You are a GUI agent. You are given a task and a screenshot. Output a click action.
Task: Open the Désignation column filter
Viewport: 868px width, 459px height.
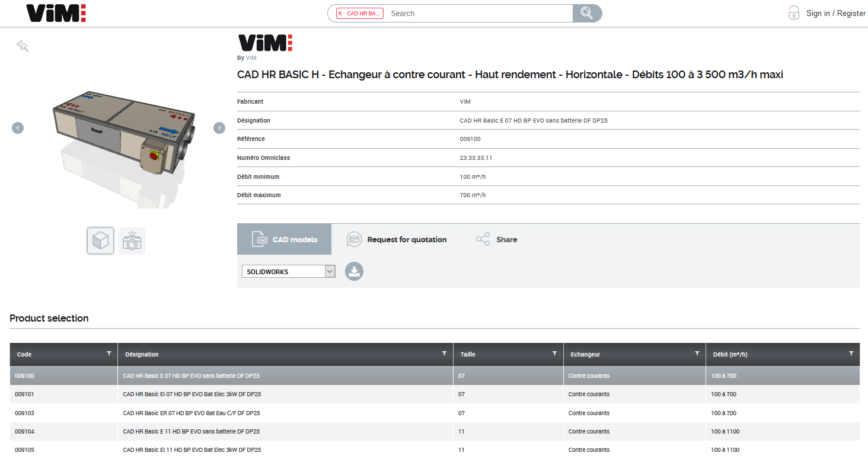click(x=444, y=354)
